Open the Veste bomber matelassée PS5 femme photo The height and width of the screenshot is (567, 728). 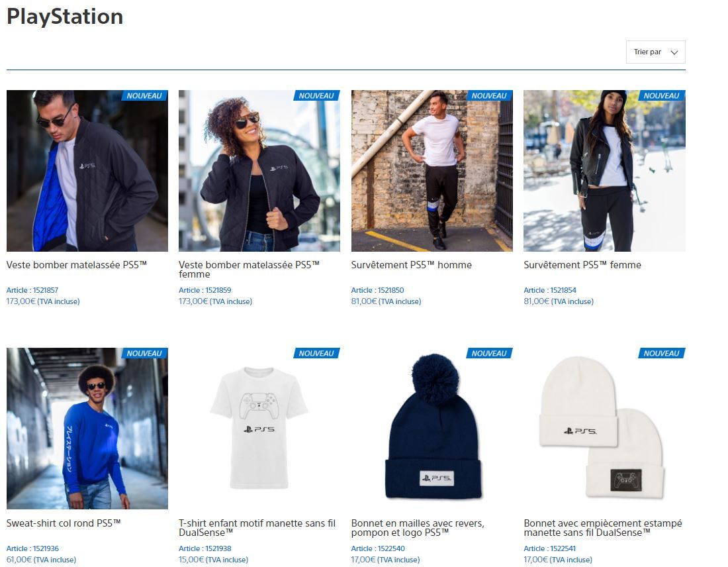tap(259, 171)
